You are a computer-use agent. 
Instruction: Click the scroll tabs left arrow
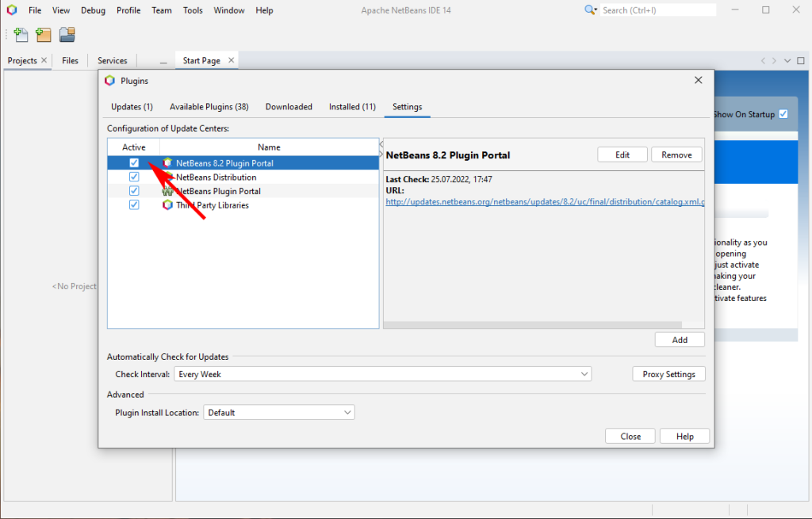point(763,60)
